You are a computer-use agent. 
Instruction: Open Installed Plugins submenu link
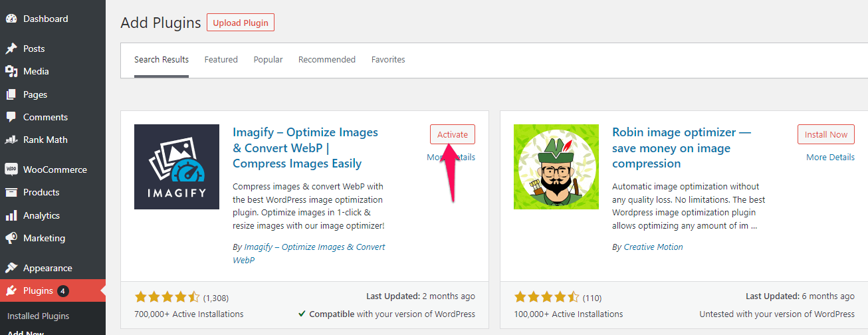coord(38,316)
